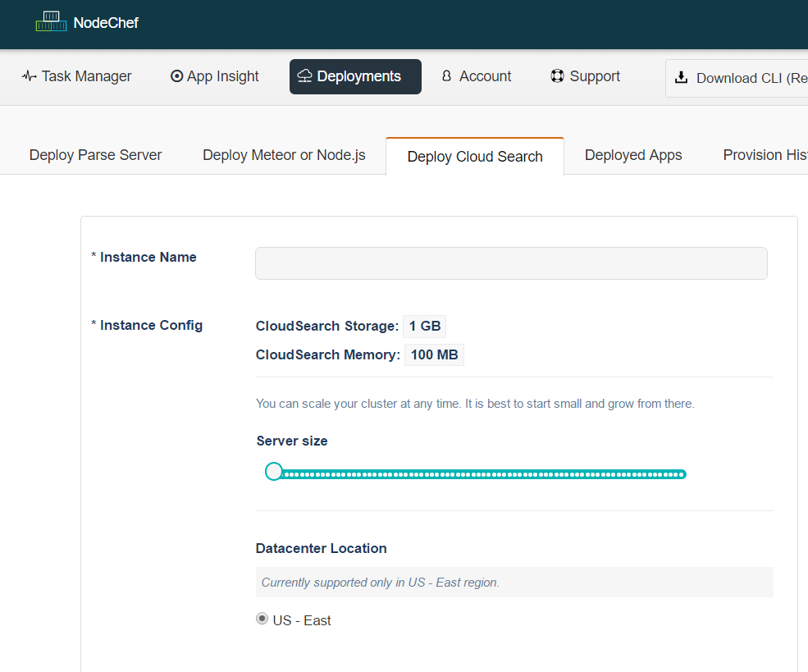Focus the Instance Name input field

click(511, 263)
